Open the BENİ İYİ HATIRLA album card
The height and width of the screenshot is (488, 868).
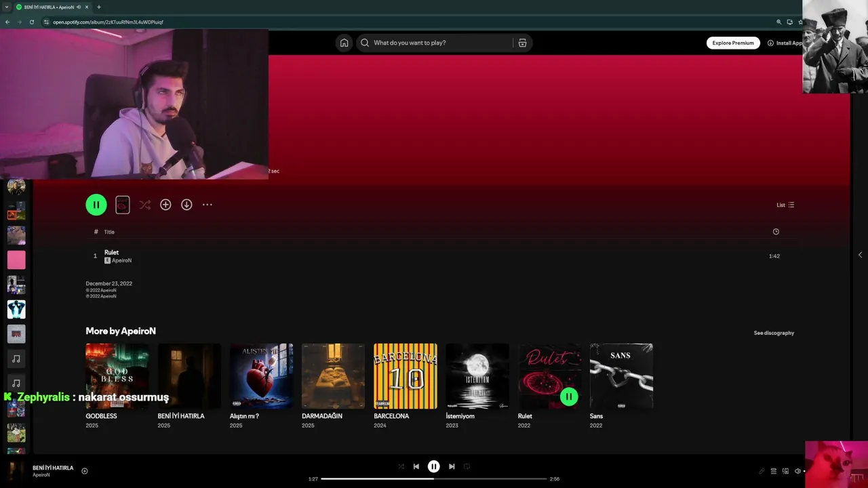pos(189,386)
